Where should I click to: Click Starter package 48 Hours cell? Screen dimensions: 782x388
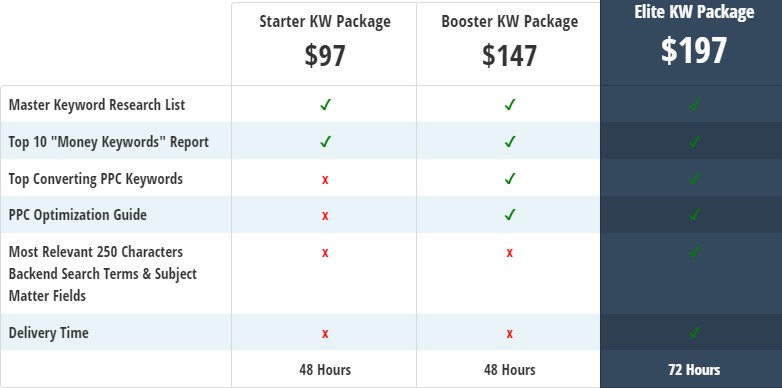tap(325, 370)
